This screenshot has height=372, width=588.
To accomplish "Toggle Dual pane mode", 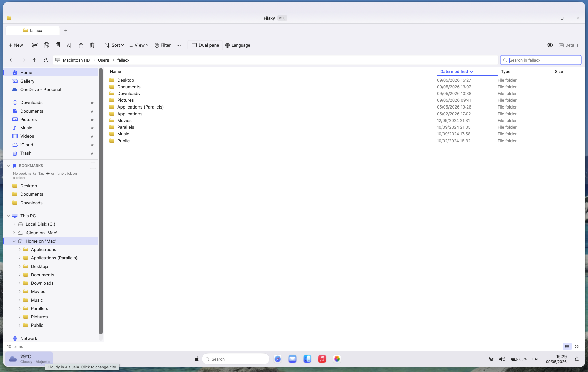I will click(x=205, y=45).
